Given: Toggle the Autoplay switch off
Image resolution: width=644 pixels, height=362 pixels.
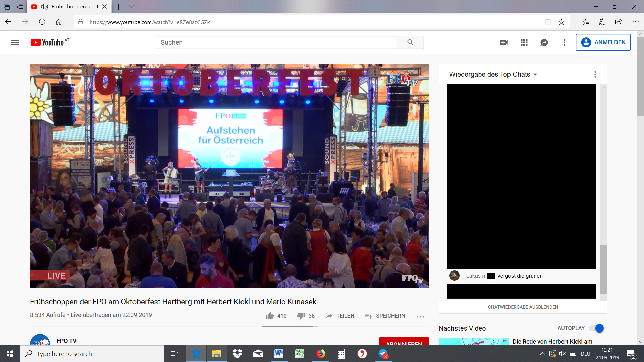Looking at the screenshot, I should (x=597, y=328).
